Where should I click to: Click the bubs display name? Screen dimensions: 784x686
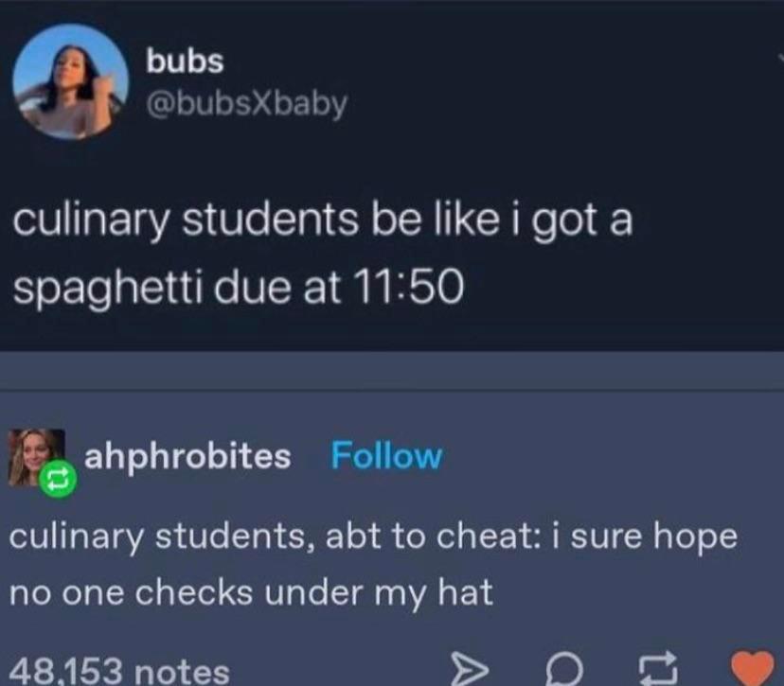coord(185,61)
